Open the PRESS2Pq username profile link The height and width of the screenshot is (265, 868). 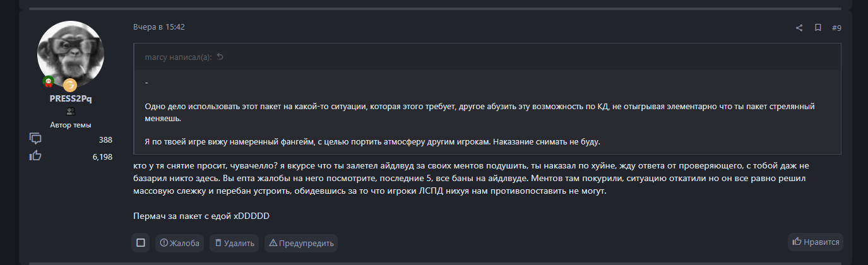point(71,98)
